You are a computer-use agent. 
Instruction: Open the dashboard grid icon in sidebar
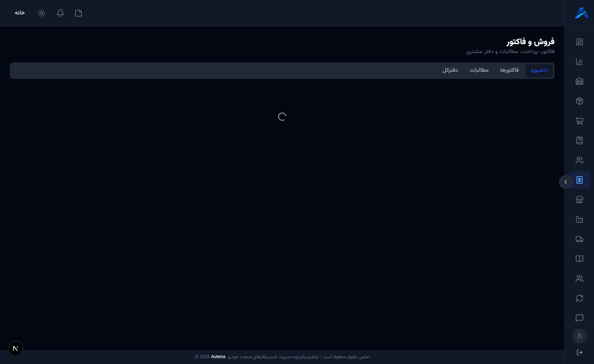579,42
